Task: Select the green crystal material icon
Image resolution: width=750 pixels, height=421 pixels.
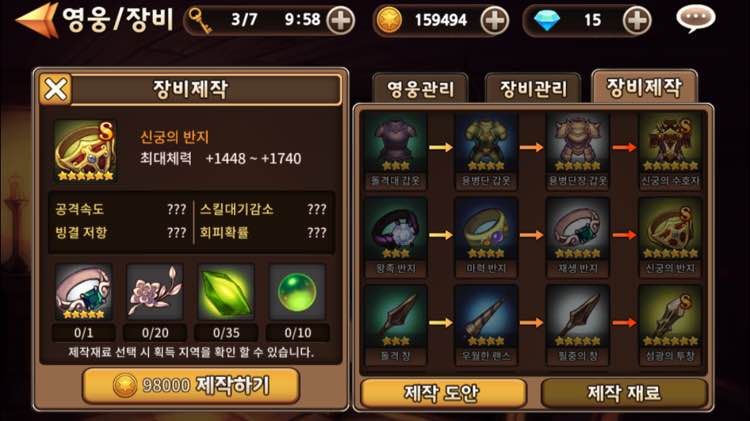Action: tap(226, 292)
